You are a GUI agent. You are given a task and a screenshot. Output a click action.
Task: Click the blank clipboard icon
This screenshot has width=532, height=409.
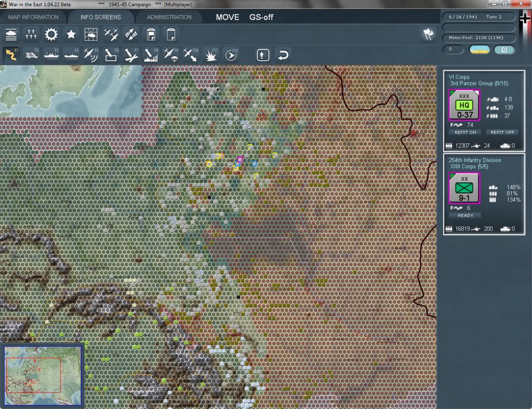point(171,34)
